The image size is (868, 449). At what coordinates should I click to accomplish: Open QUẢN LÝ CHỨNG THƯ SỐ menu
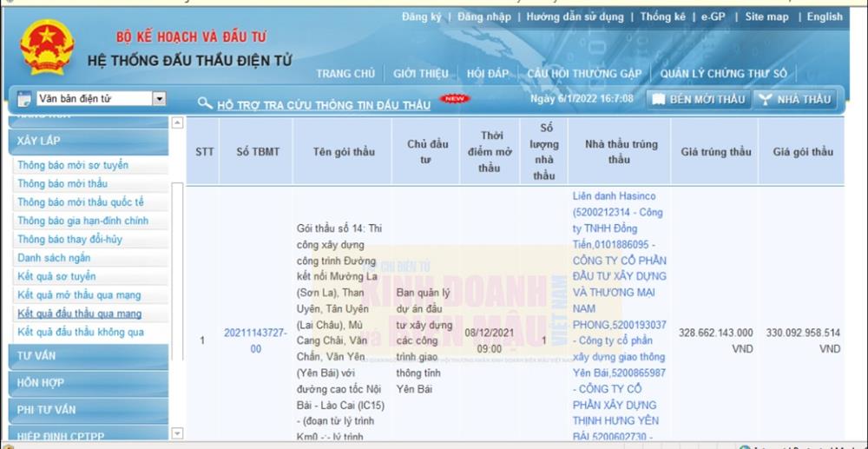click(x=723, y=74)
